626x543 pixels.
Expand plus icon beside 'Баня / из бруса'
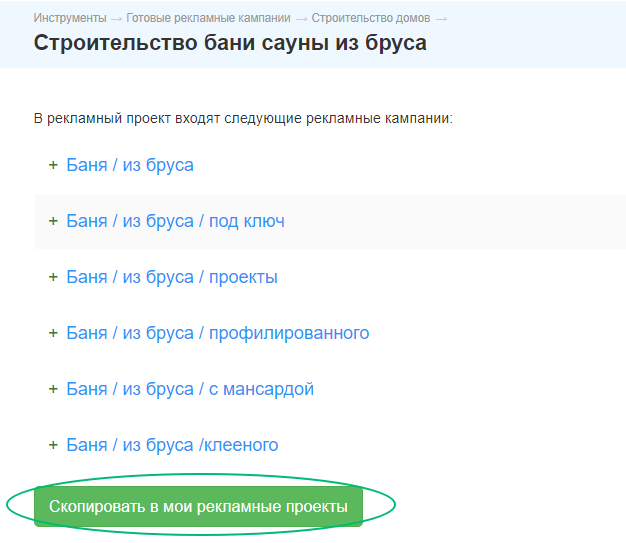[53, 165]
